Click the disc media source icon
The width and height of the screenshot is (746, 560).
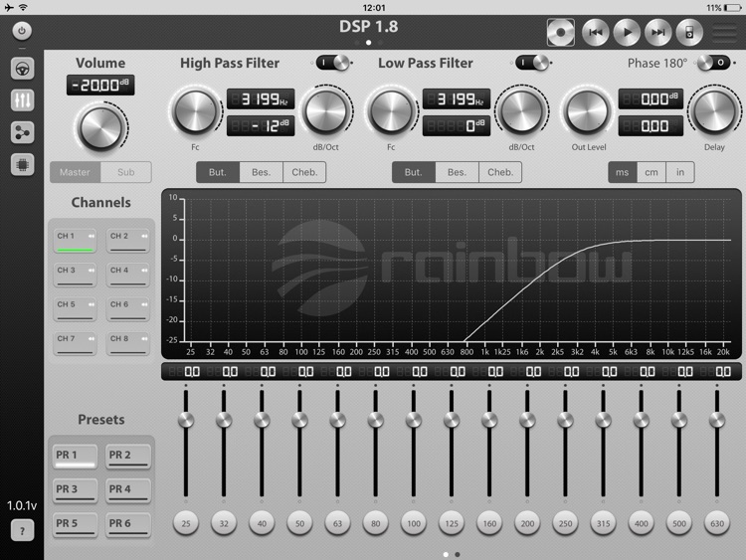tap(561, 33)
